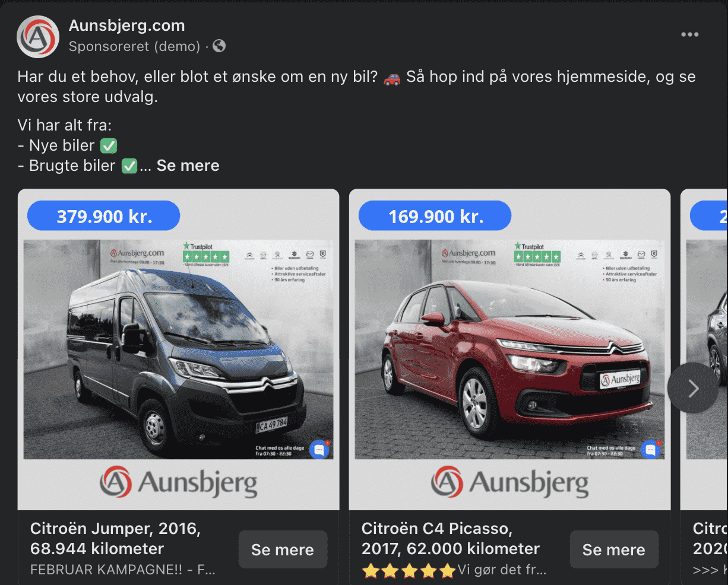Click Trustpilot stars on the C4 Picasso photo
This screenshot has width=728, height=585.
pyautogui.click(x=537, y=257)
